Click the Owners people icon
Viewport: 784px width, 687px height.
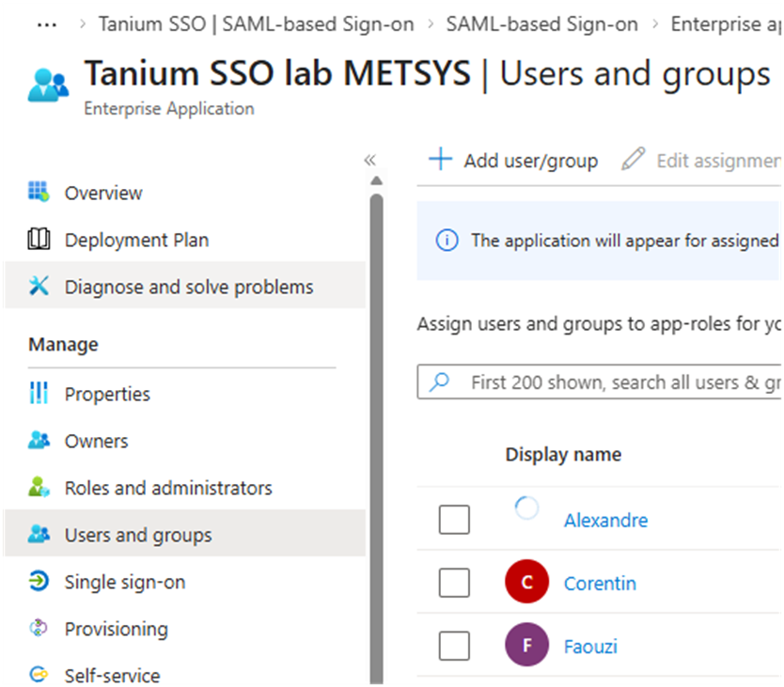39,441
